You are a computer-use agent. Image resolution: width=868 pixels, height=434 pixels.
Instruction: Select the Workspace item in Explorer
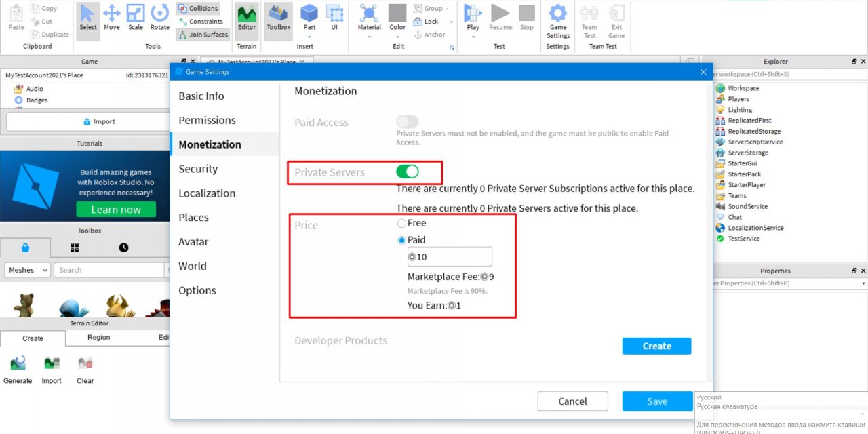pyautogui.click(x=743, y=88)
